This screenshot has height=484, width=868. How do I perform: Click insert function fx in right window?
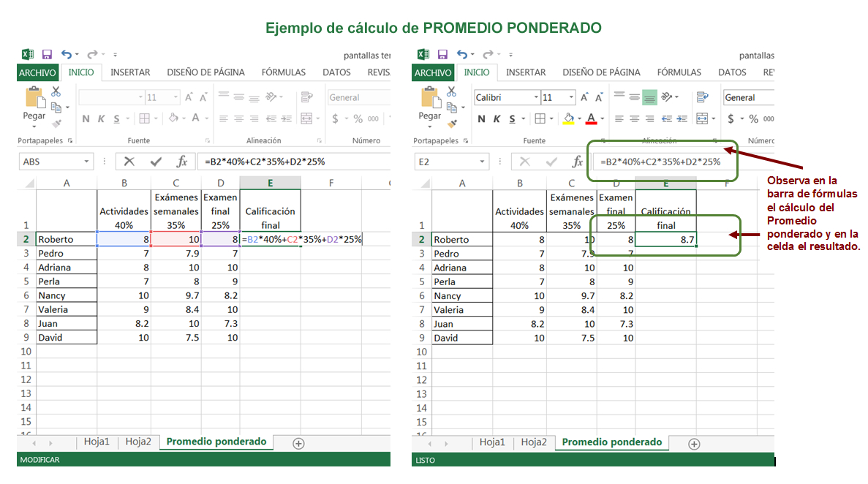pos(578,161)
